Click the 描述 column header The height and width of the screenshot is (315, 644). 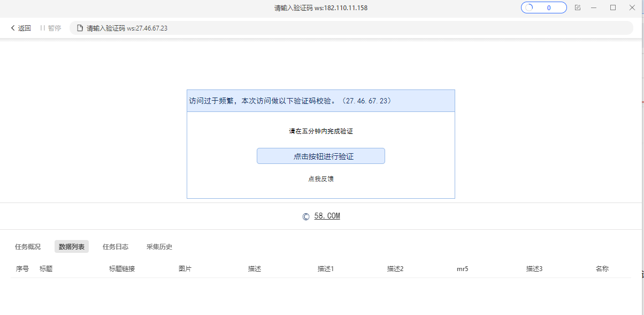(x=255, y=269)
